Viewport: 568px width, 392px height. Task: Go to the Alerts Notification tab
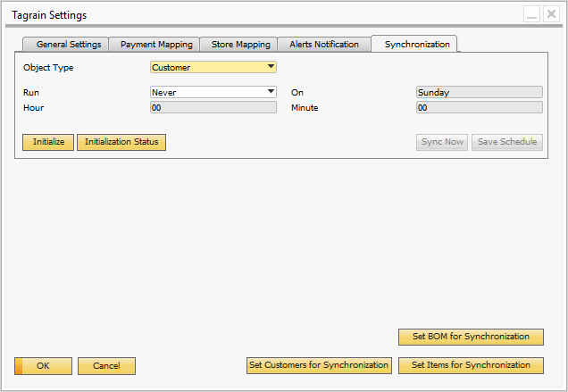click(323, 45)
